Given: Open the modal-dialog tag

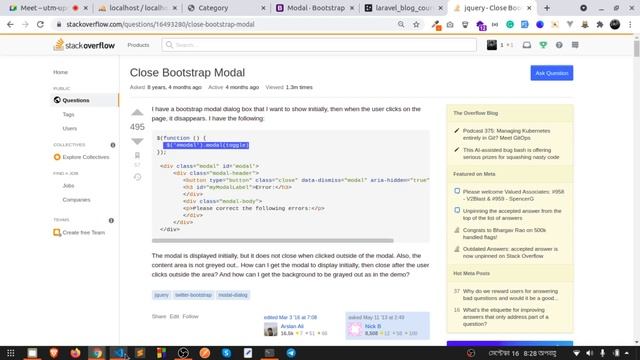Looking at the screenshot, I should [x=233, y=295].
